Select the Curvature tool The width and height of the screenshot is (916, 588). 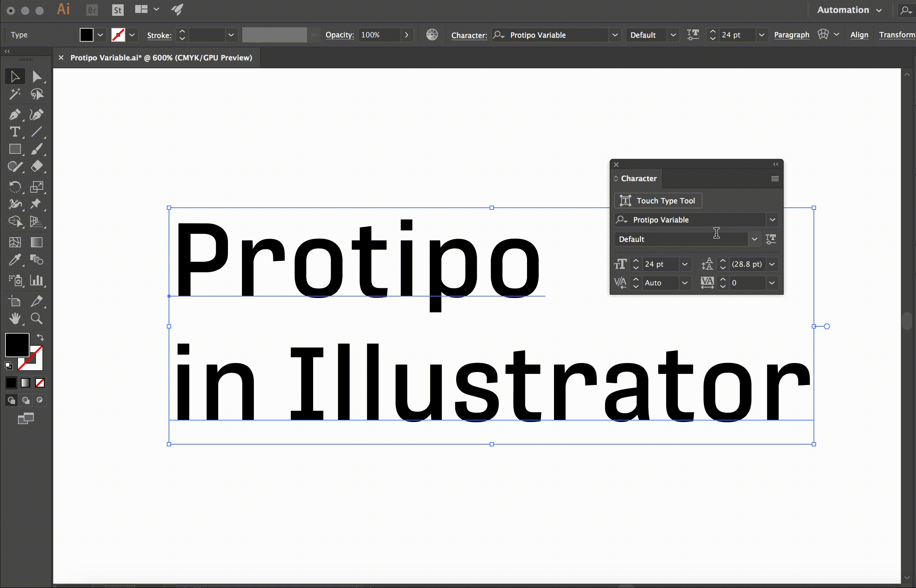(37, 115)
